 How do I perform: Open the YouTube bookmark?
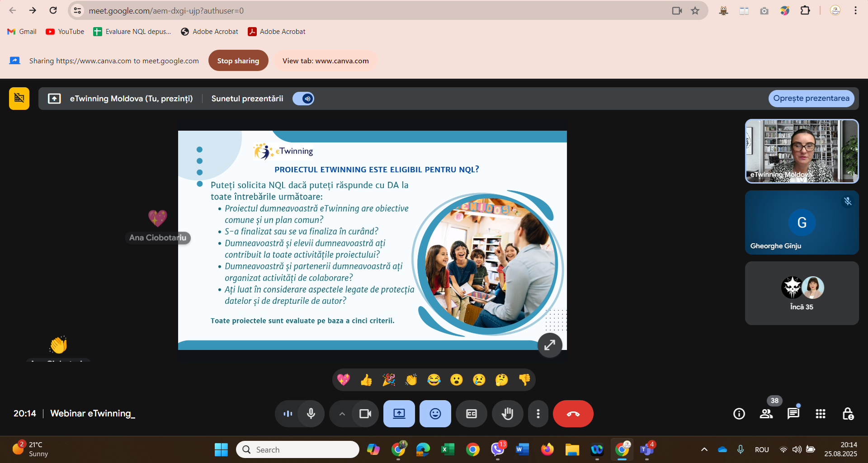[65, 32]
